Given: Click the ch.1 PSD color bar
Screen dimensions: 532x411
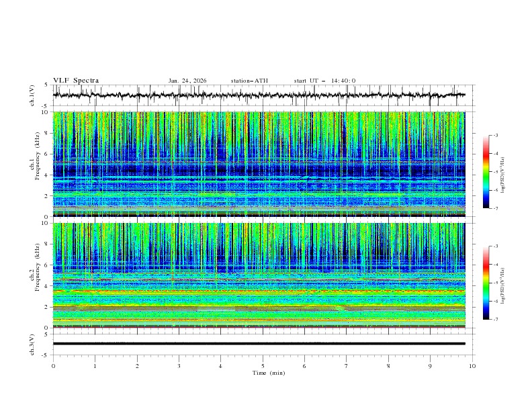Looking at the screenshot, I should 486,172.
